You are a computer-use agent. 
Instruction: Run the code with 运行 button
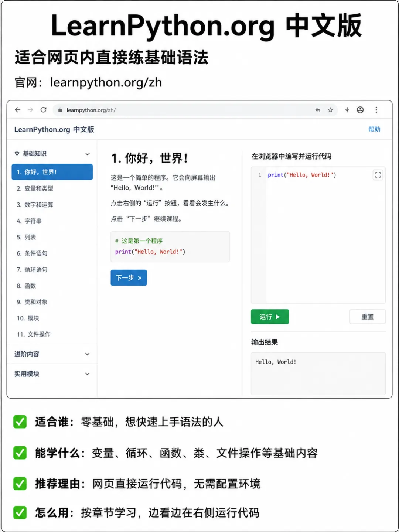(x=270, y=317)
